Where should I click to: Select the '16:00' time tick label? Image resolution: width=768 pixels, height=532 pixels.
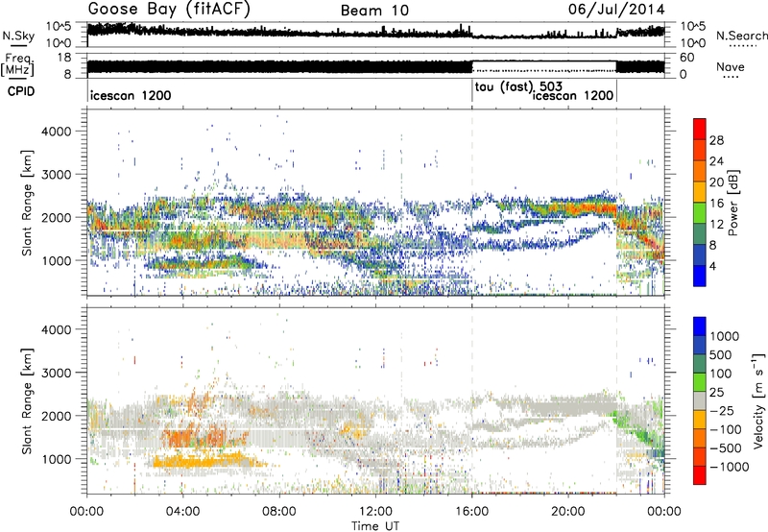click(x=471, y=512)
